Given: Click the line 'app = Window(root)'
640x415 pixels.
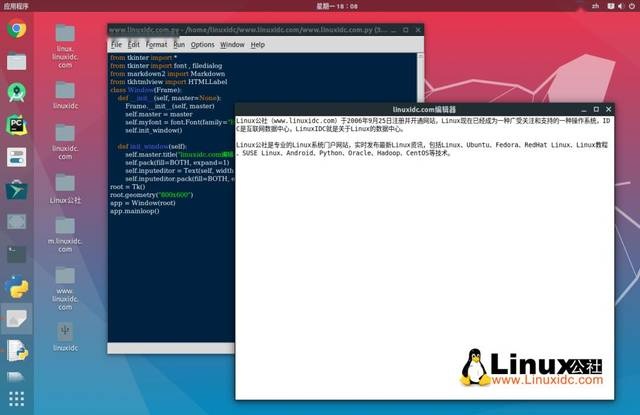Looking at the screenshot, I should tap(142, 203).
